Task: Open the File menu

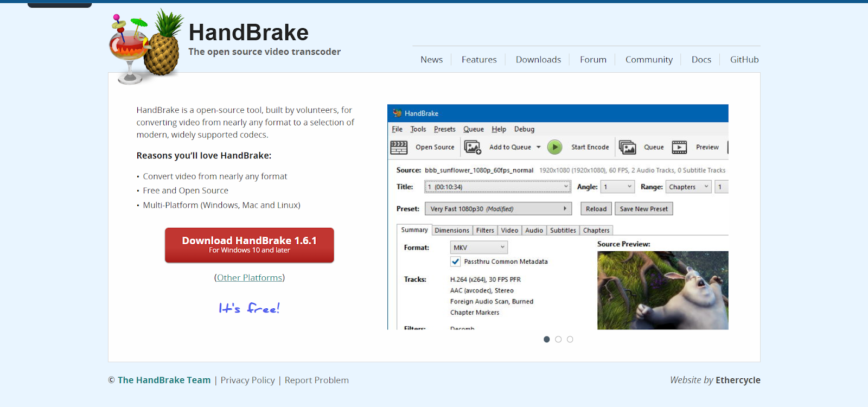Action: pos(397,129)
